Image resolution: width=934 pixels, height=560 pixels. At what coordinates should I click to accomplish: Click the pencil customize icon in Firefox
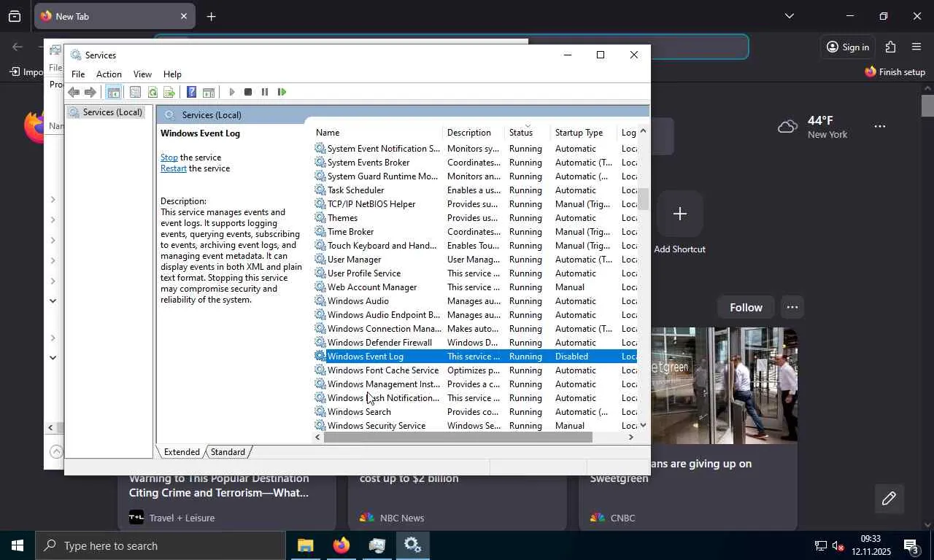(x=889, y=499)
